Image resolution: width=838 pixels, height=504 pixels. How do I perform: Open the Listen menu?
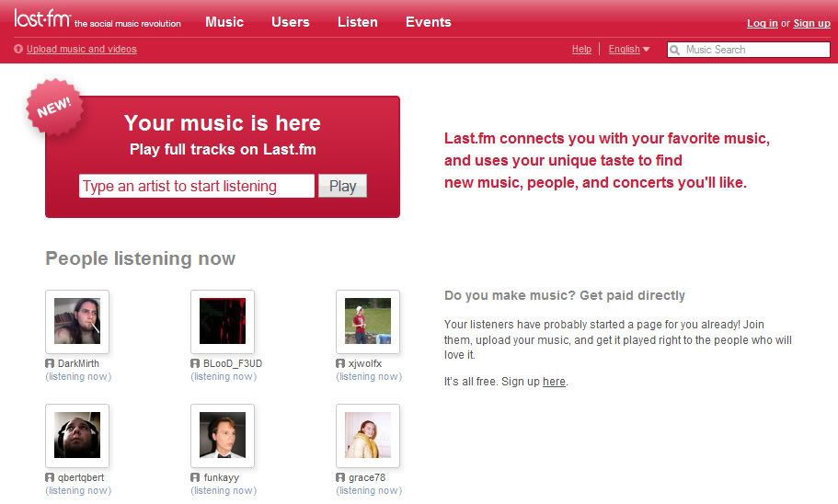358,22
